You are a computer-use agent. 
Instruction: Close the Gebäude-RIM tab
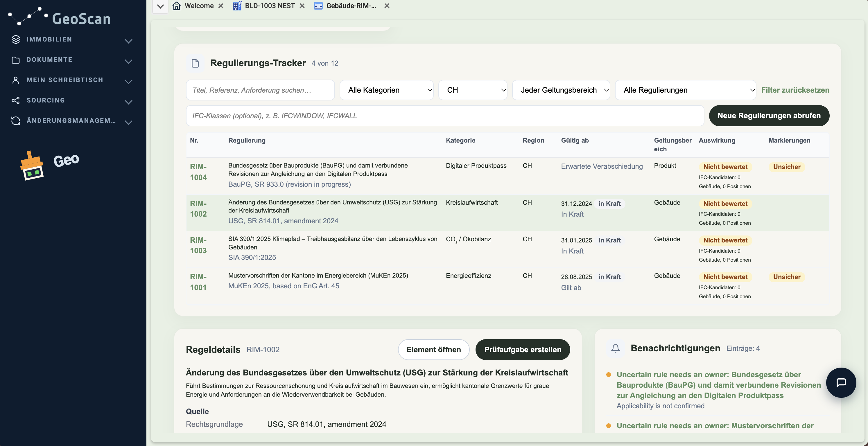pyautogui.click(x=387, y=6)
